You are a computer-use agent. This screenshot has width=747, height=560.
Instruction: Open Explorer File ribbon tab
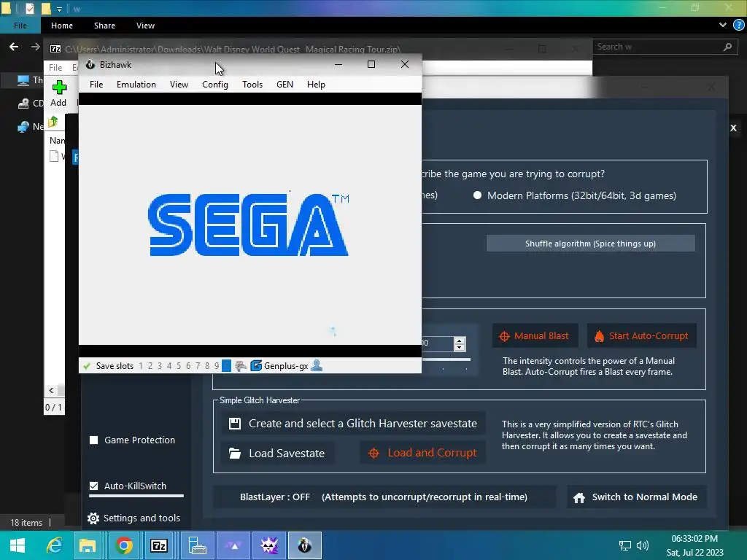click(20, 26)
